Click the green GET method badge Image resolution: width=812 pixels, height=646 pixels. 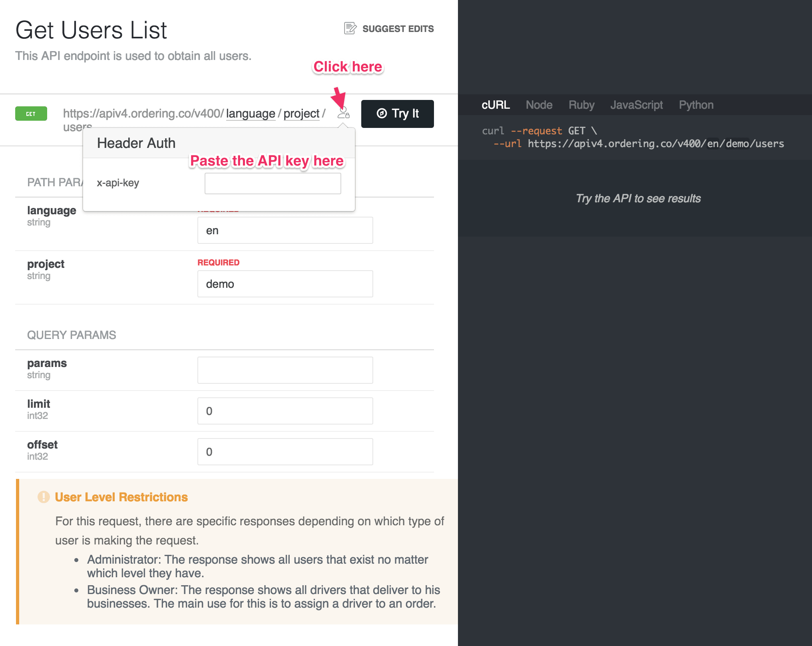(x=31, y=114)
